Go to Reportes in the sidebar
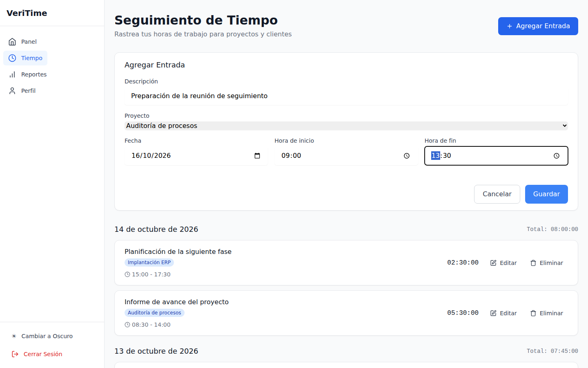Image resolution: width=588 pixels, height=368 pixels. pyautogui.click(x=28, y=74)
